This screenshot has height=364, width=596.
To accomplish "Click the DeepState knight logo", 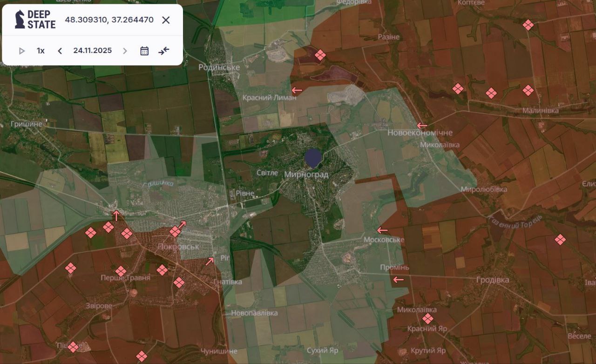I will click(20, 20).
